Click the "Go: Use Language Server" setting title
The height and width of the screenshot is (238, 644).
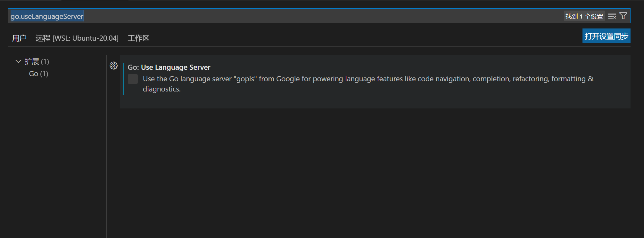pyautogui.click(x=169, y=67)
